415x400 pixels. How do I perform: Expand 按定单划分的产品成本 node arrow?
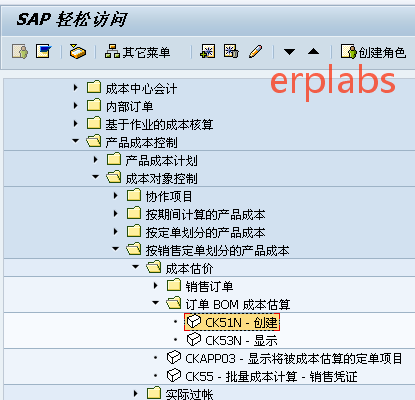click(116, 232)
